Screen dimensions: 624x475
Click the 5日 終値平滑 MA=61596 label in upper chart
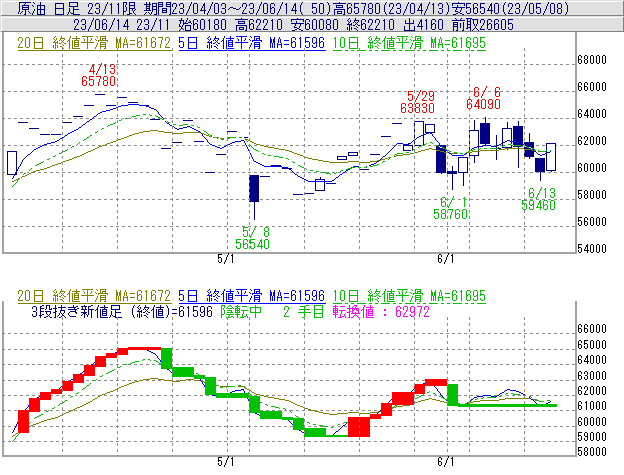tap(252, 43)
